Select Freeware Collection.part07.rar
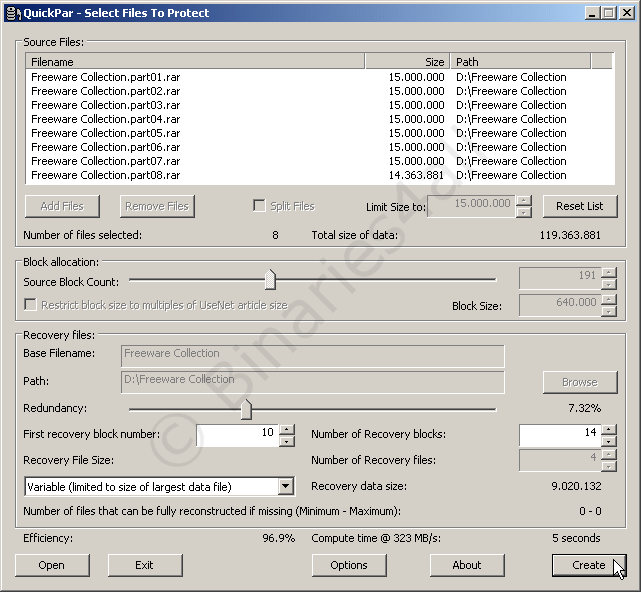This screenshot has width=641, height=592. 105,161
